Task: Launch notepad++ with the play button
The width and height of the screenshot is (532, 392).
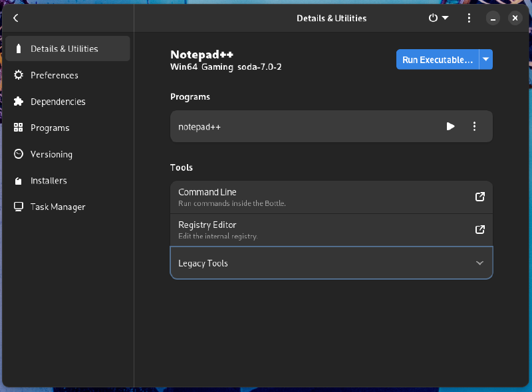Action: click(x=450, y=126)
